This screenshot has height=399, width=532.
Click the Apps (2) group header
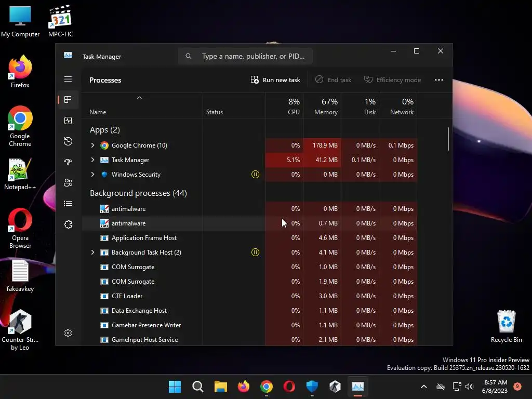tap(105, 130)
